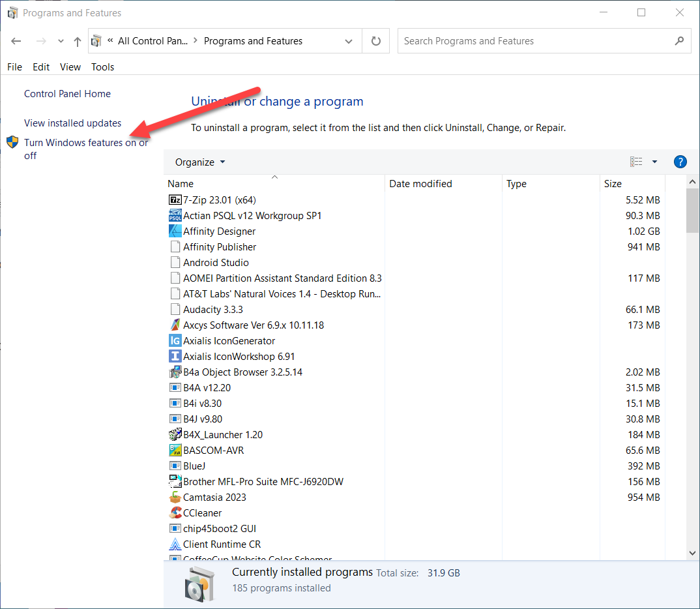Click the Affinity Publisher file icon
700x609 pixels.
[x=175, y=246]
